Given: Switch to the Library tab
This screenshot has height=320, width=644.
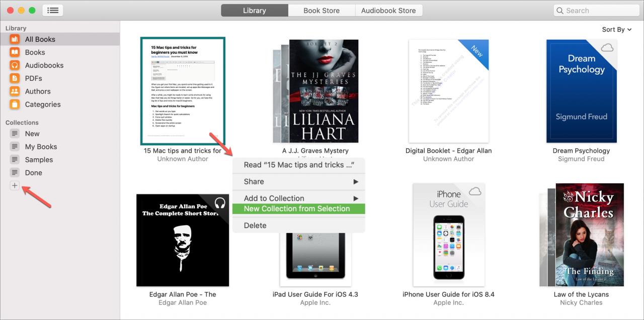Looking at the screenshot, I should coord(255,11).
